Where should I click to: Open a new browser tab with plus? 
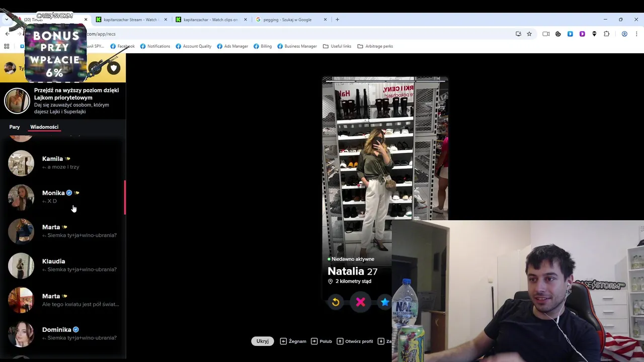[x=337, y=20]
